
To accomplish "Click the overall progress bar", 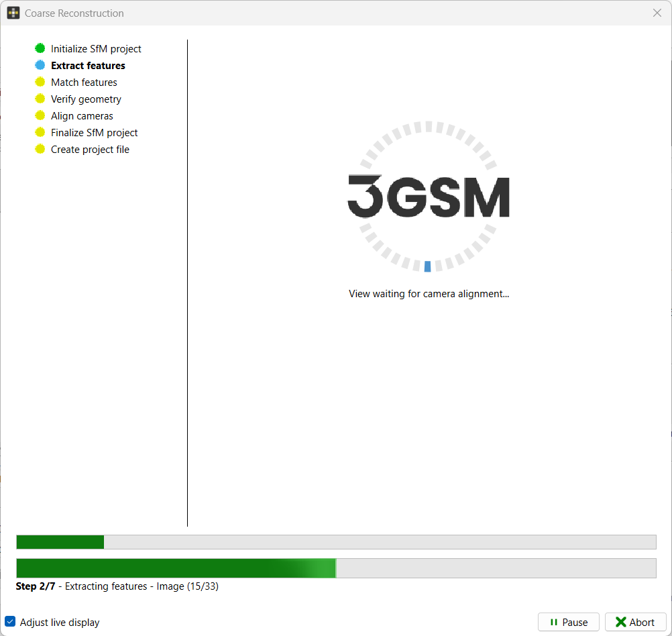I will [336, 542].
